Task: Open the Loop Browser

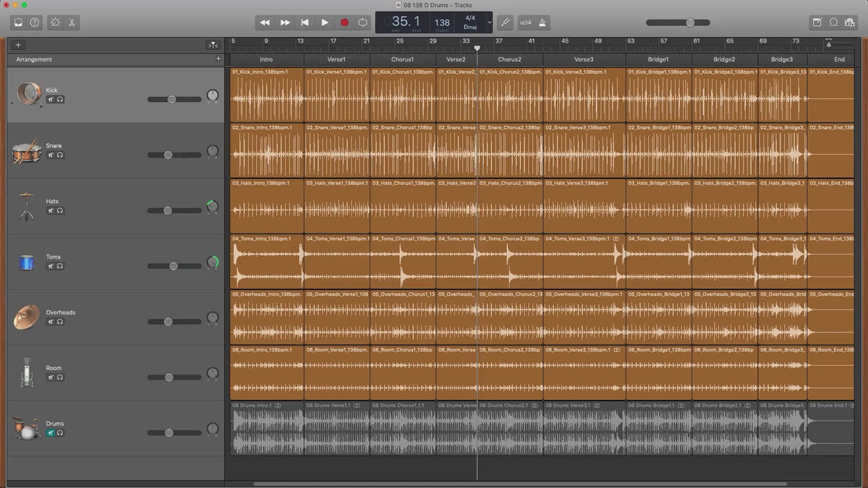Action: 833,22
